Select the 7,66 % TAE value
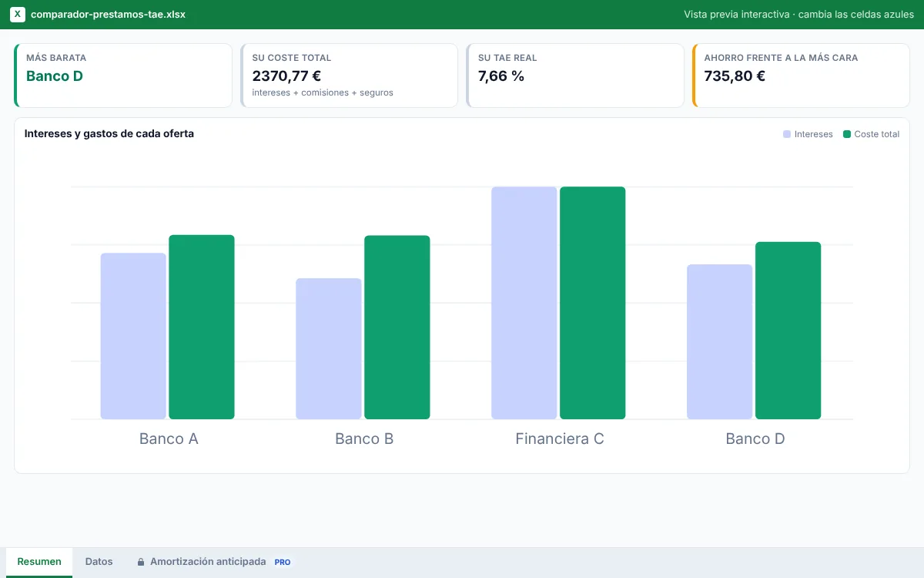 pyautogui.click(x=501, y=76)
